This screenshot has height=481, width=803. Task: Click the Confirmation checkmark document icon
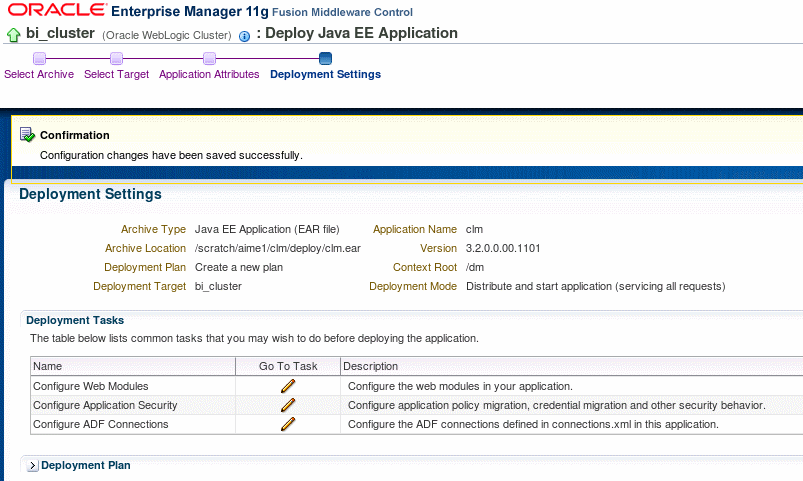(27, 135)
